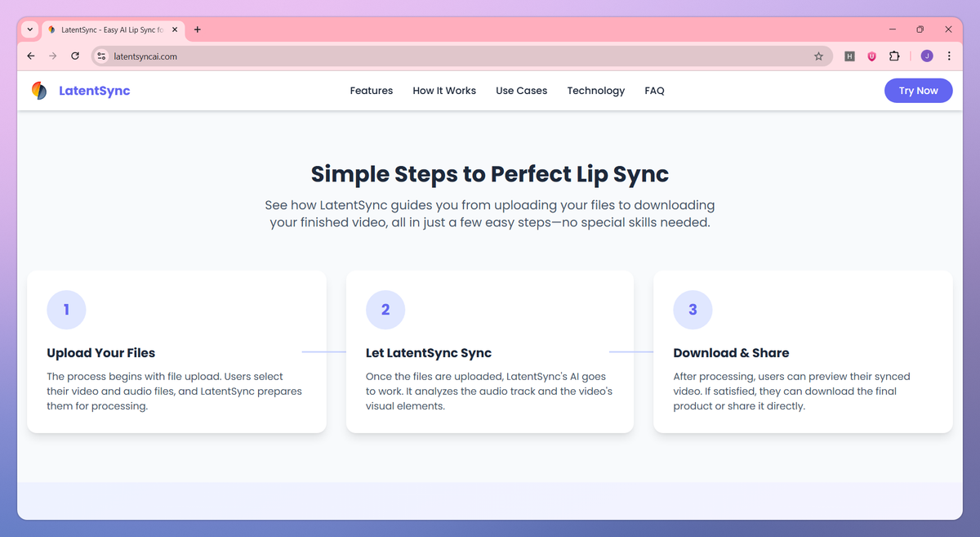Click the LatentSync flame logo icon

[x=39, y=91]
